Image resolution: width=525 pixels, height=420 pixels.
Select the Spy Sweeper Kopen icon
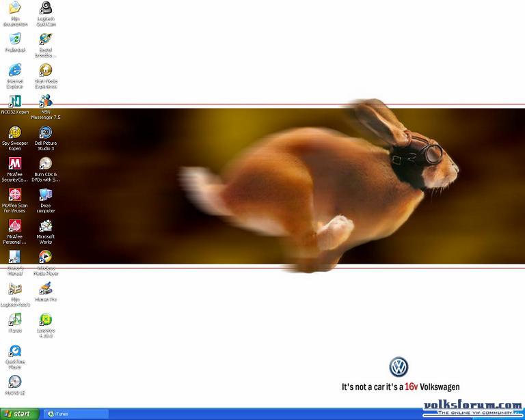[15, 132]
